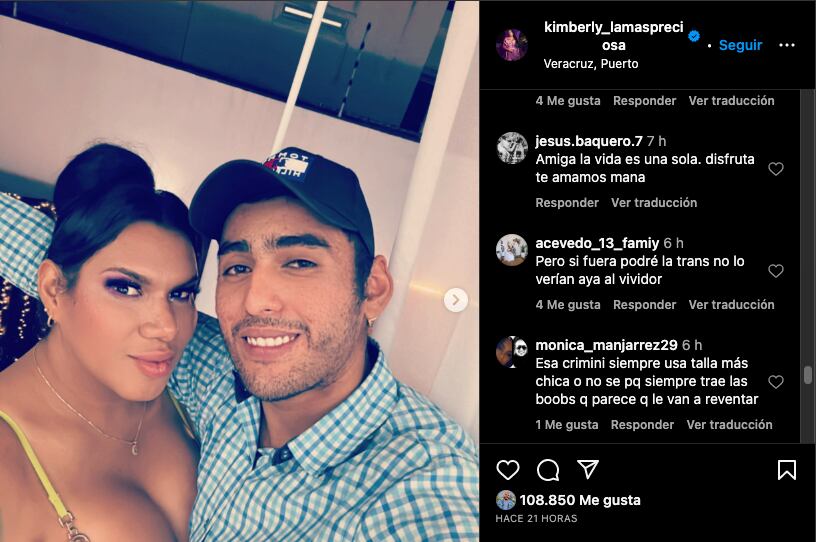Go to next photo arrow

455,300
